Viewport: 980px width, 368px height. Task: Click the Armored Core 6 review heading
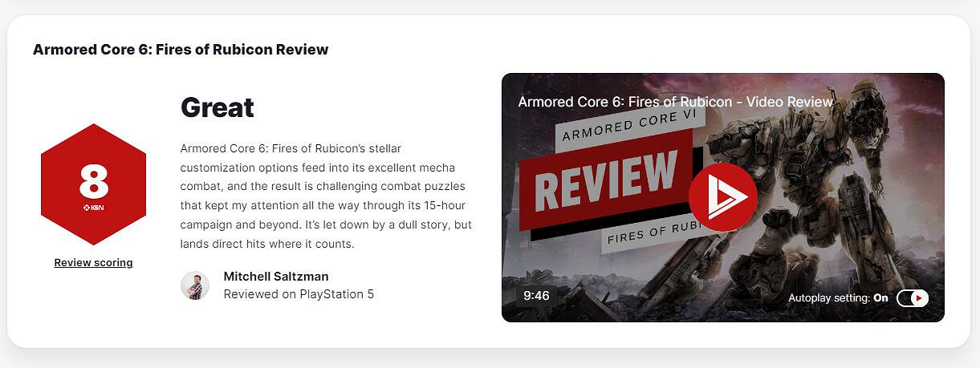(x=181, y=50)
